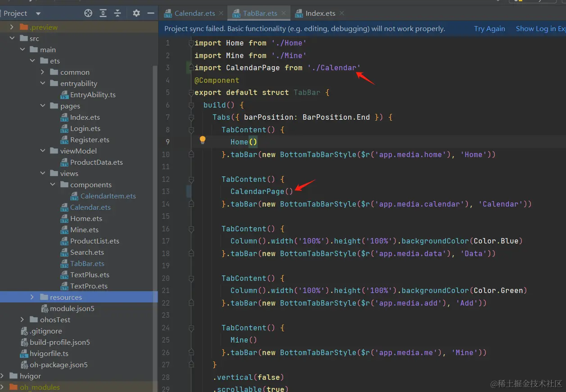Click the locate file target icon
Image resolution: width=566 pixels, height=392 pixels.
[88, 13]
